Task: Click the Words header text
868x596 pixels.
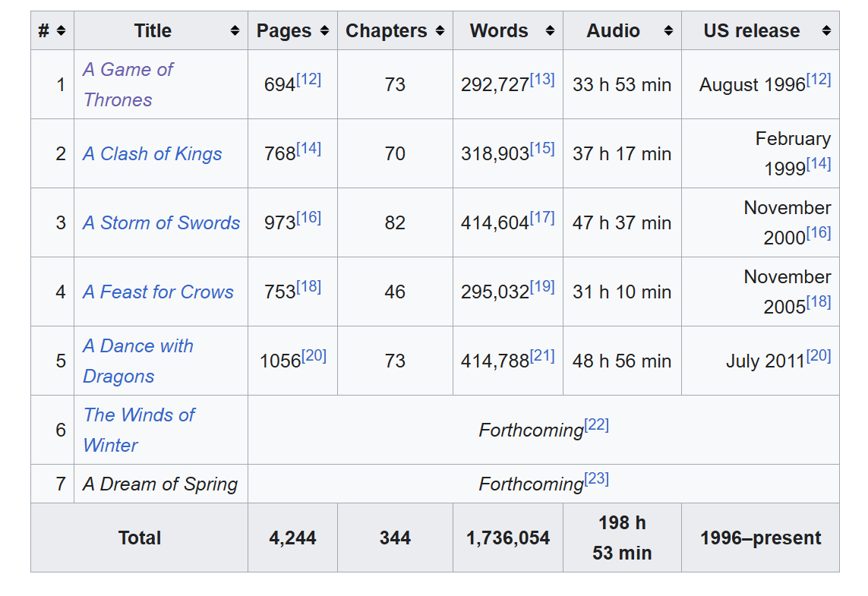Action: (500, 31)
